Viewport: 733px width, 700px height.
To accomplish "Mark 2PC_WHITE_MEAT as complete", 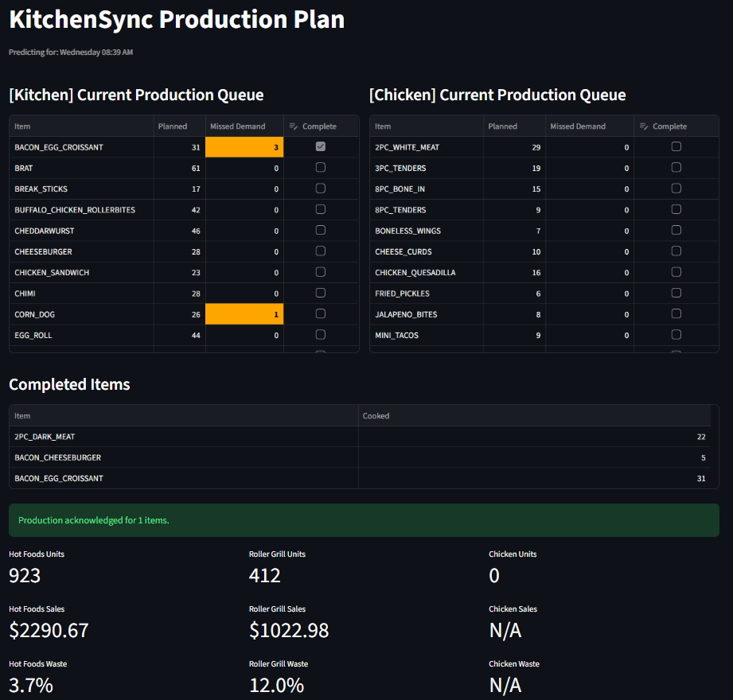I will [x=676, y=146].
